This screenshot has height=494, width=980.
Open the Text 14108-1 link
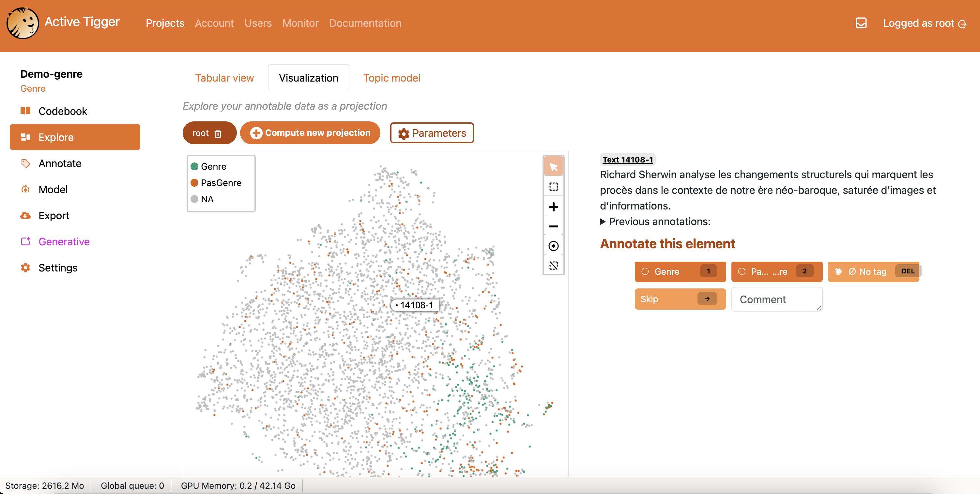pos(627,160)
